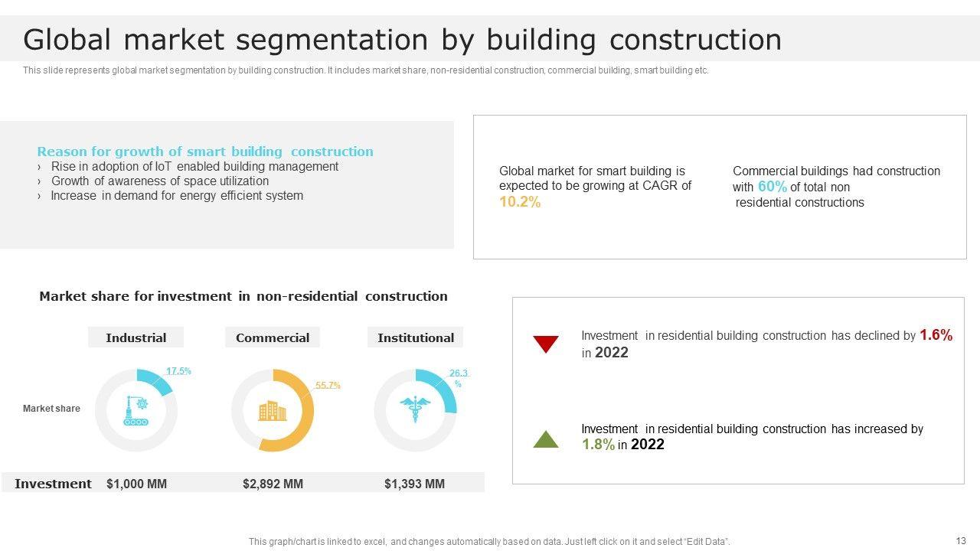Screen dimensions: 980x551
Task: Click bullet 'Growth of awareness of space utilization'
Action: [160, 181]
